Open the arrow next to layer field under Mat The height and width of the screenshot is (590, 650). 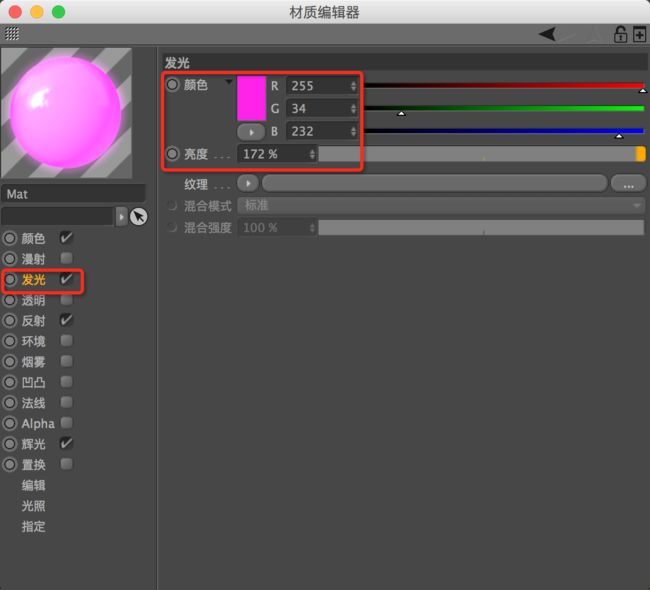121,217
